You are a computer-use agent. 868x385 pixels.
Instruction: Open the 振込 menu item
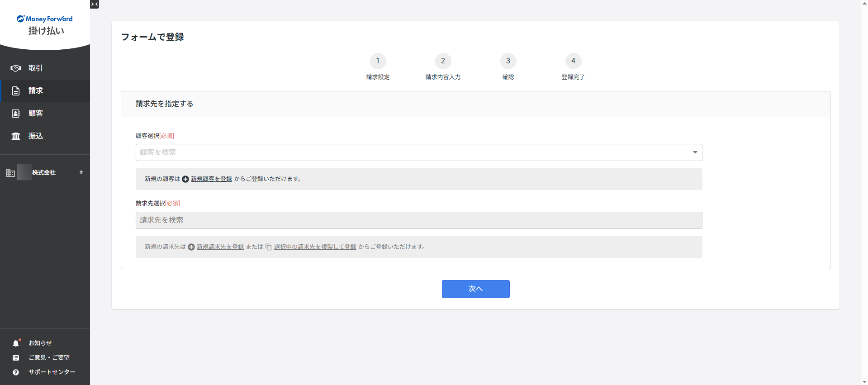(x=36, y=136)
